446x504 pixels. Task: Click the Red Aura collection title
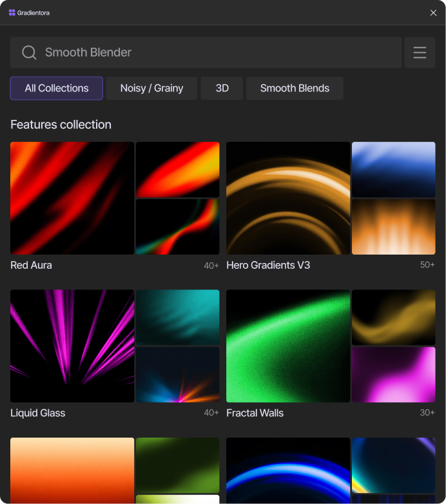click(31, 265)
